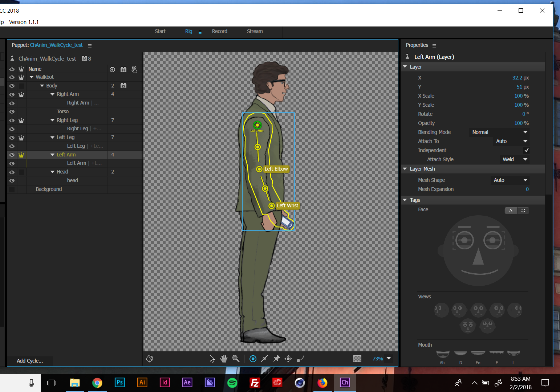Open the Attach To dropdown
The width and height of the screenshot is (560, 392).
pos(512,142)
